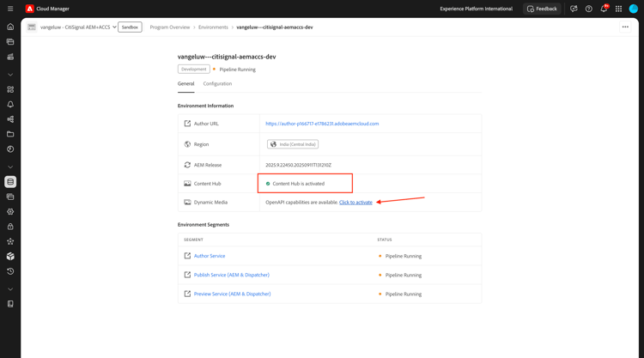Select the highlighted database-stack Environments icon
Image resolution: width=644 pixels, height=358 pixels.
click(10, 182)
